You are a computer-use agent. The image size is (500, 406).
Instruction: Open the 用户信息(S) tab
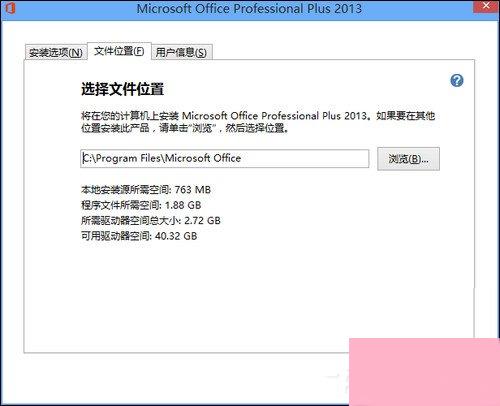(181, 52)
